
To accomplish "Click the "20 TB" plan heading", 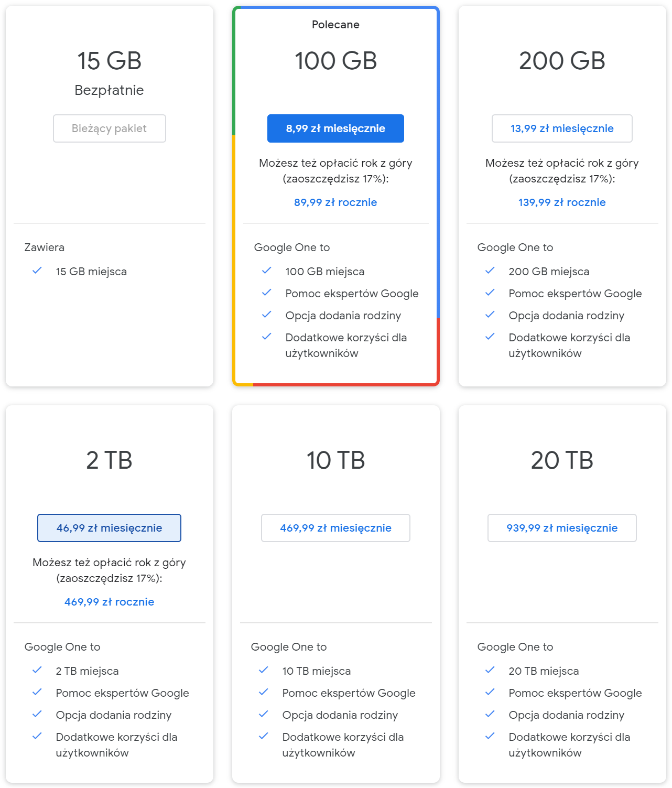I will click(562, 460).
